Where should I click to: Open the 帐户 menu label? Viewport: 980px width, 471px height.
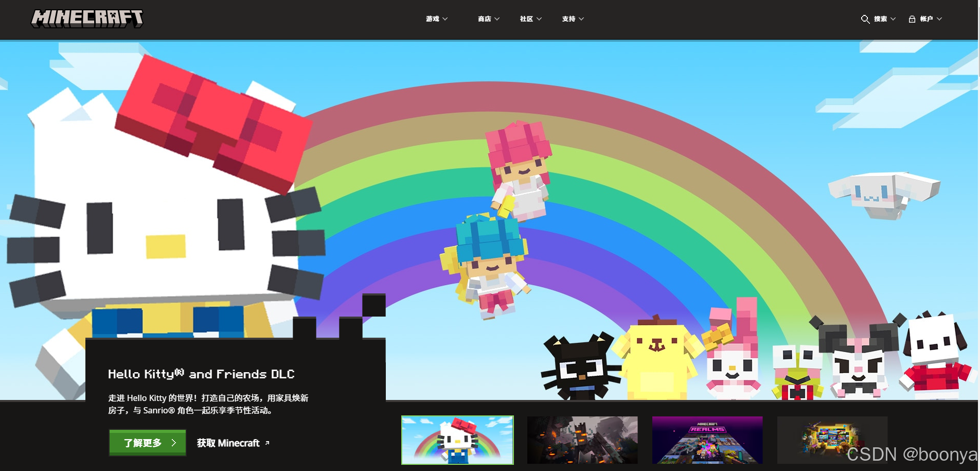[x=926, y=19]
